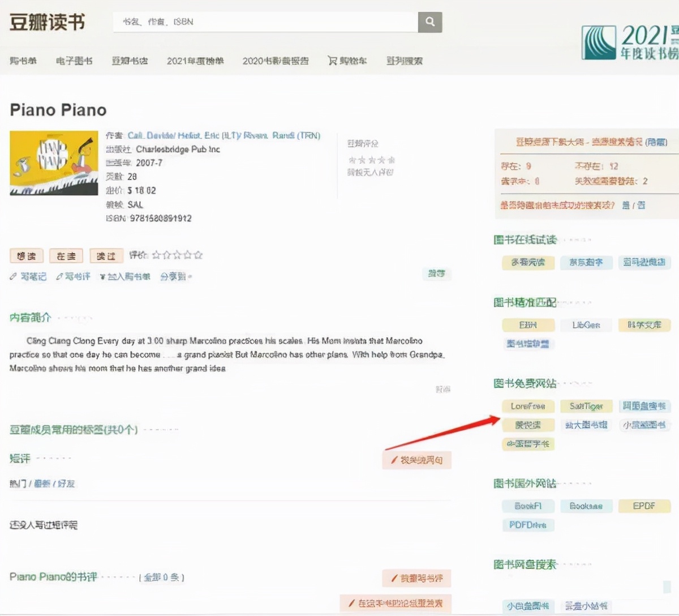Open the SaltTiger free books link
The height and width of the screenshot is (616, 679).
click(586, 406)
